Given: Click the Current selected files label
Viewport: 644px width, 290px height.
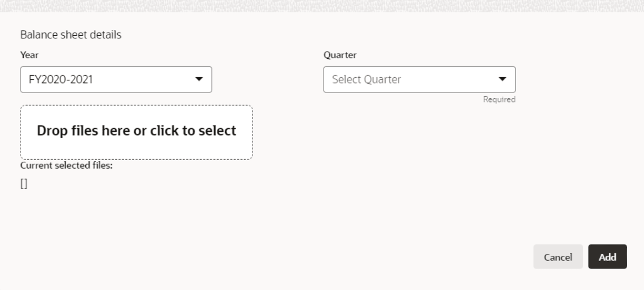Looking at the screenshot, I should (x=67, y=165).
